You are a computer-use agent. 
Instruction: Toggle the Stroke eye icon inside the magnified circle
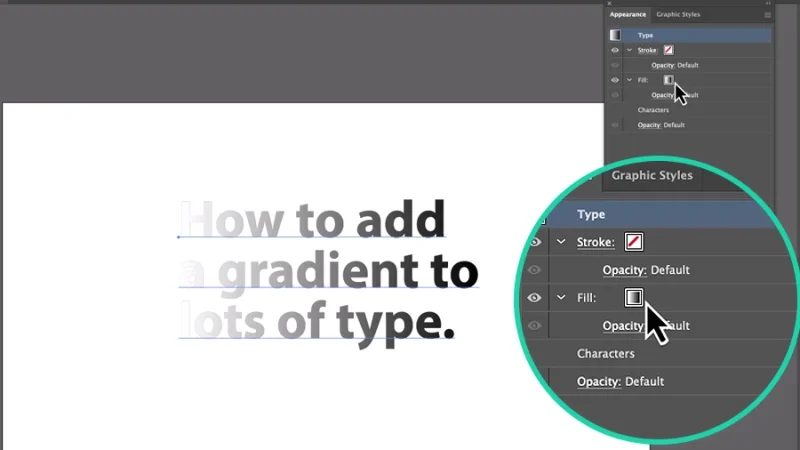[535, 242]
